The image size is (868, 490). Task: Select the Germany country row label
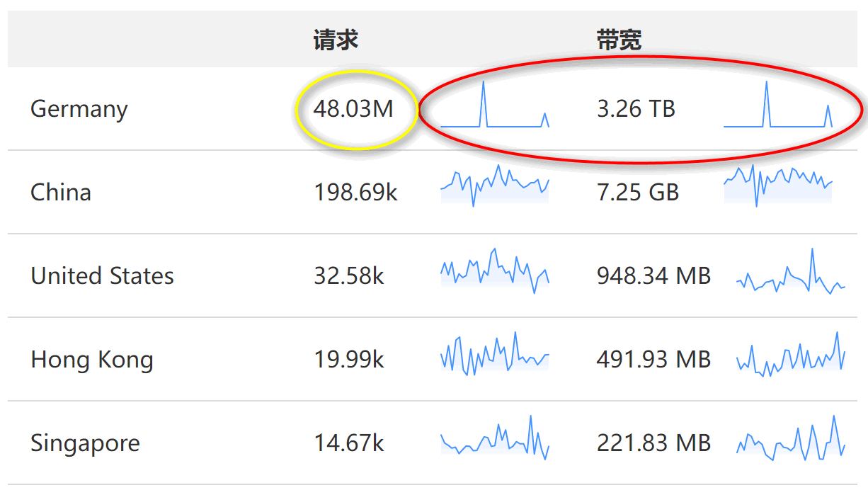tap(79, 109)
